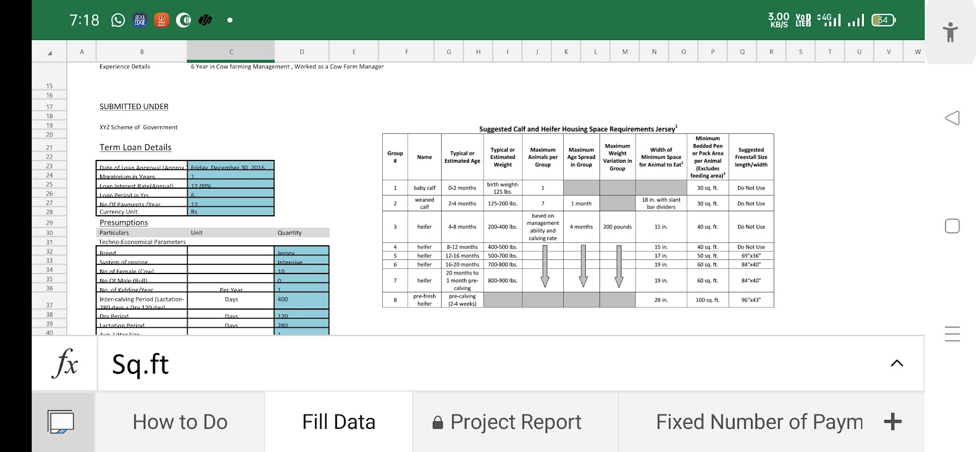
Task: Select the Inter-calving Period label cell
Action: pos(141,301)
